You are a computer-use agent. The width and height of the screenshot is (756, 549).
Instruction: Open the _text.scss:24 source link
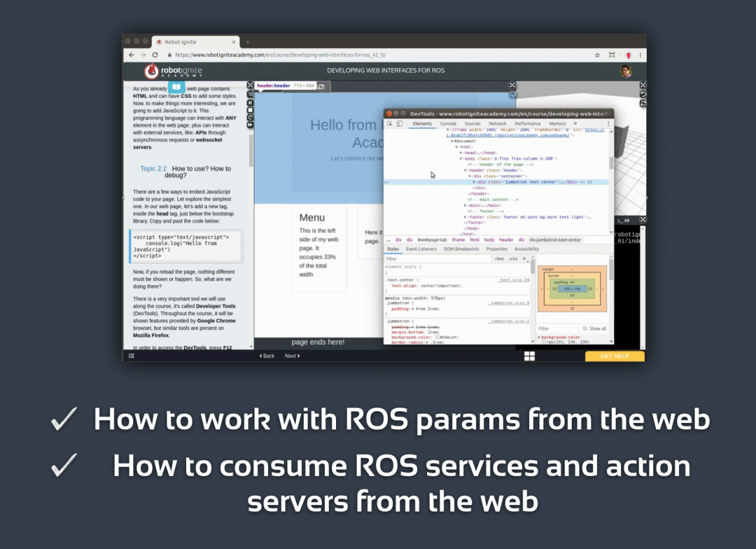tap(514, 280)
